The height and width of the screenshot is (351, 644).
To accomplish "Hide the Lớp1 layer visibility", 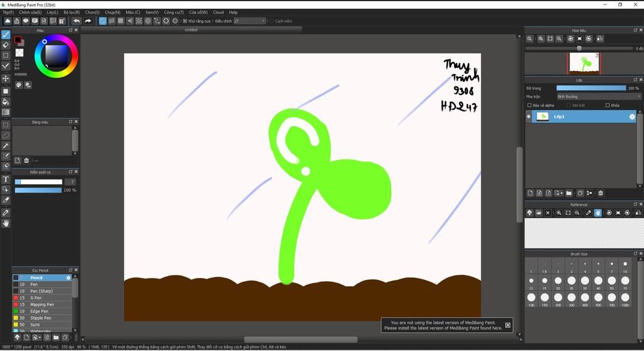I will 528,117.
